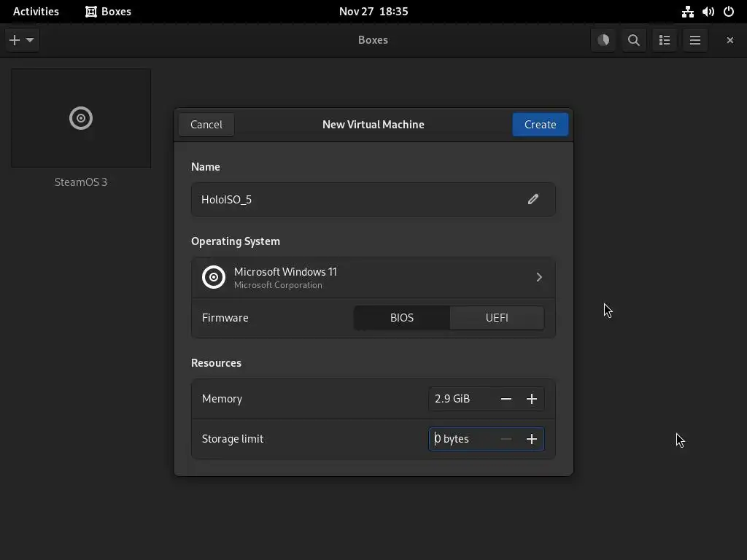Open the Activities overview
Image resolution: width=747 pixels, height=560 pixels.
pyautogui.click(x=36, y=12)
